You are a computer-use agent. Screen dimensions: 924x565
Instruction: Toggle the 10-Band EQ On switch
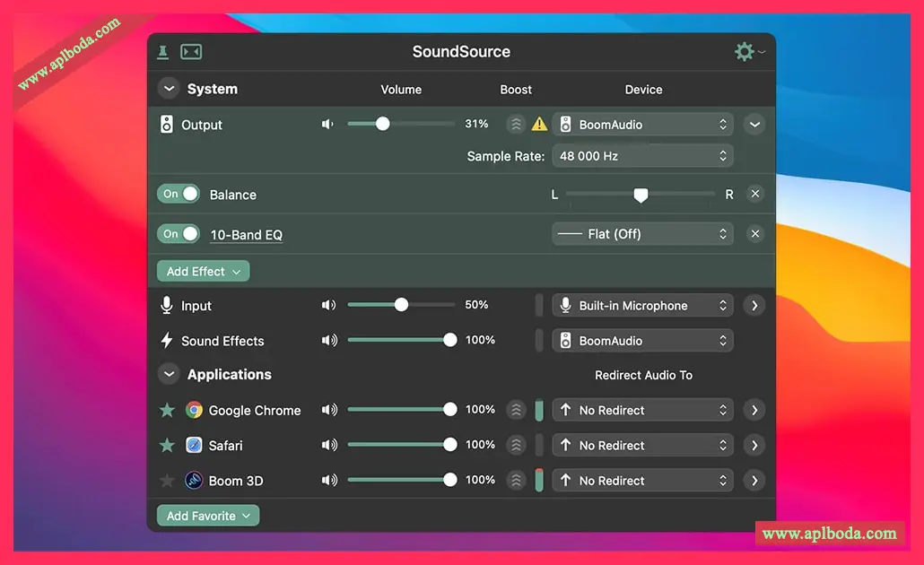pyautogui.click(x=179, y=234)
